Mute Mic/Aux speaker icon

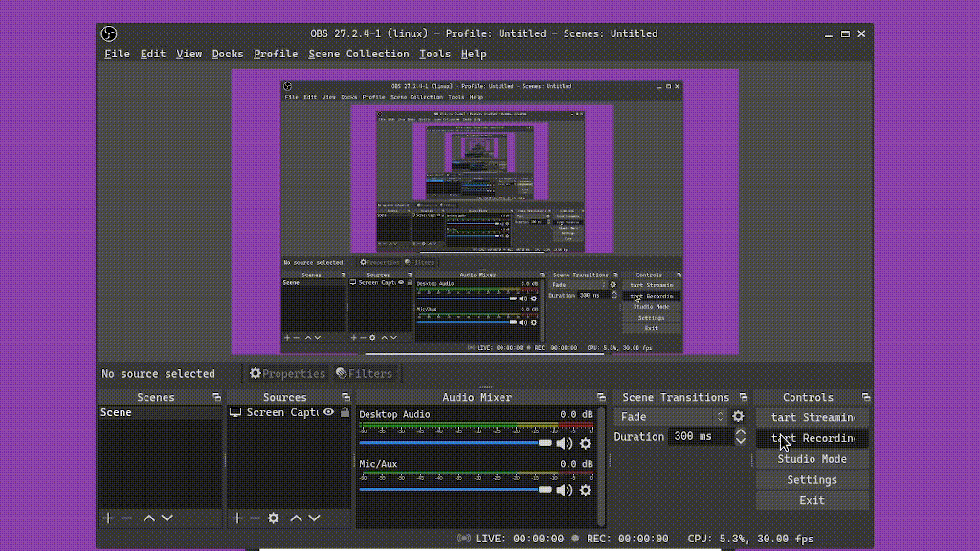tap(565, 491)
